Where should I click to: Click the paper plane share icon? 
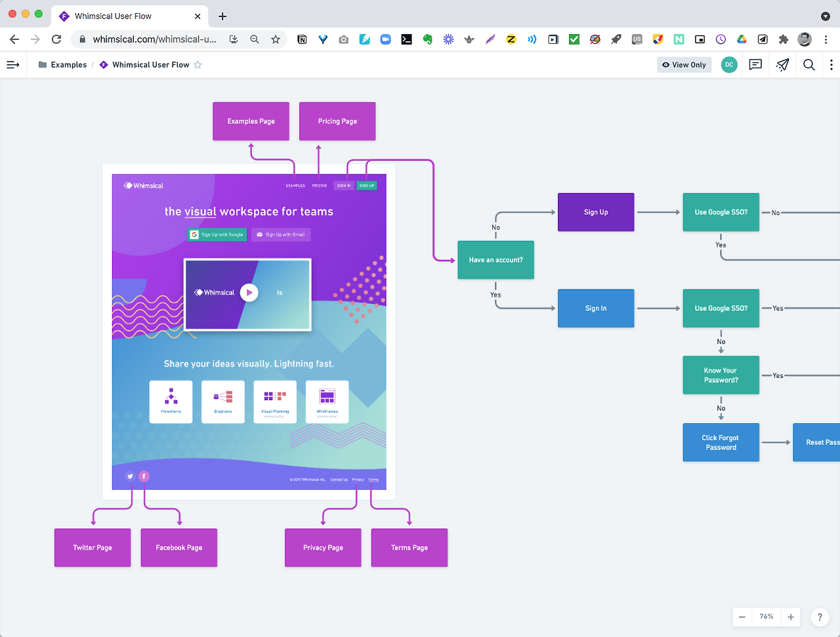coord(782,65)
